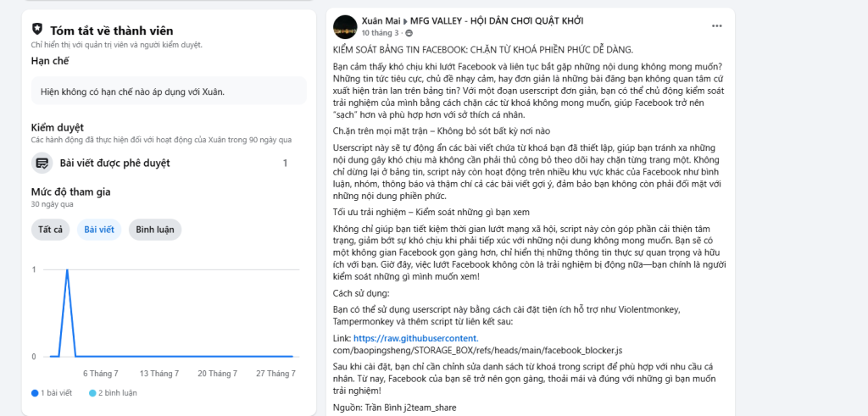Open the Bài viết được phê duyệt row
The width and height of the screenshot is (868, 416).
click(x=161, y=163)
